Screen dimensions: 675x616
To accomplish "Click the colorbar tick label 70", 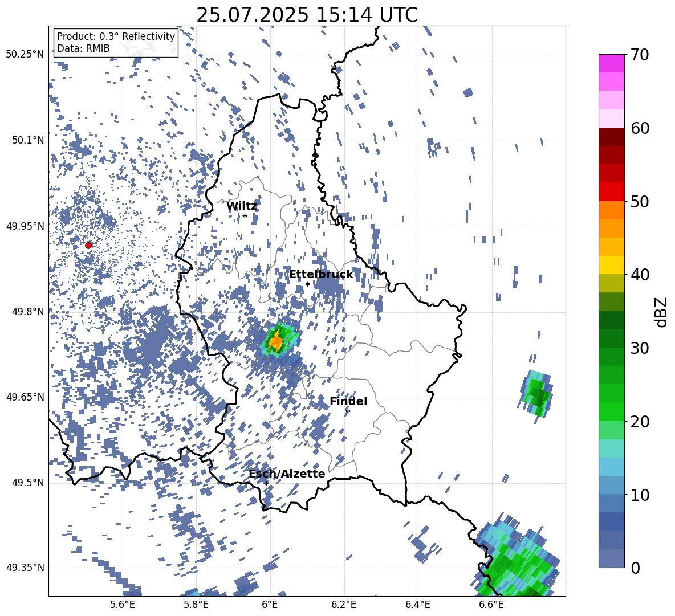I will point(640,55).
